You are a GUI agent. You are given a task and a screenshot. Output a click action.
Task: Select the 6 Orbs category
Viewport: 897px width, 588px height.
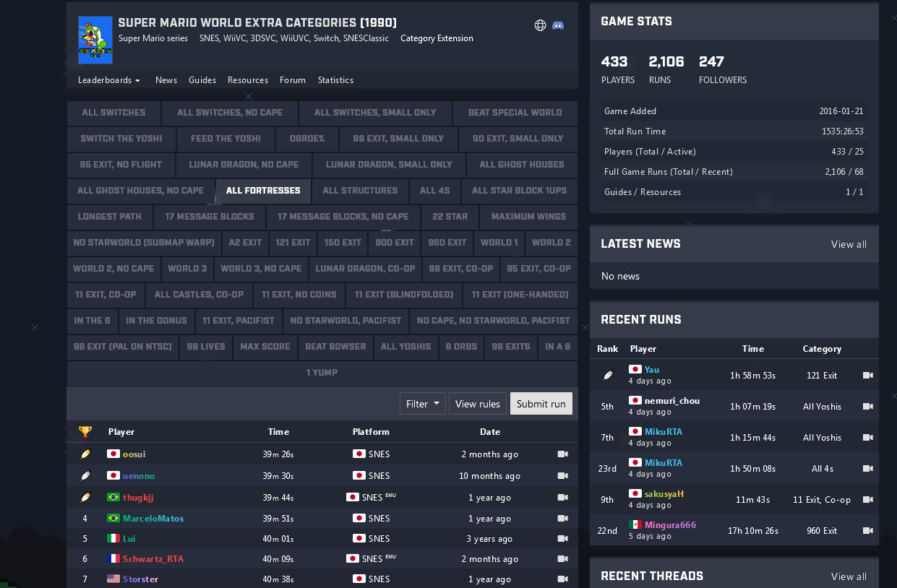coord(461,347)
